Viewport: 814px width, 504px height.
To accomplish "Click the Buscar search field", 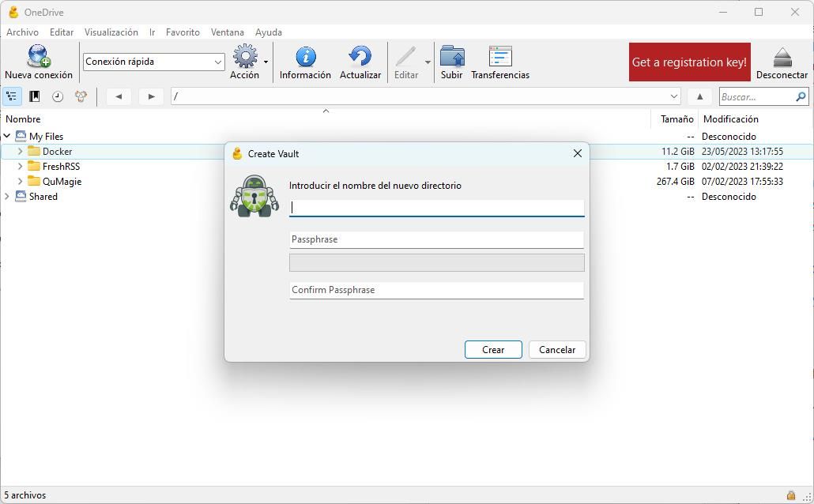I will click(x=757, y=96).
